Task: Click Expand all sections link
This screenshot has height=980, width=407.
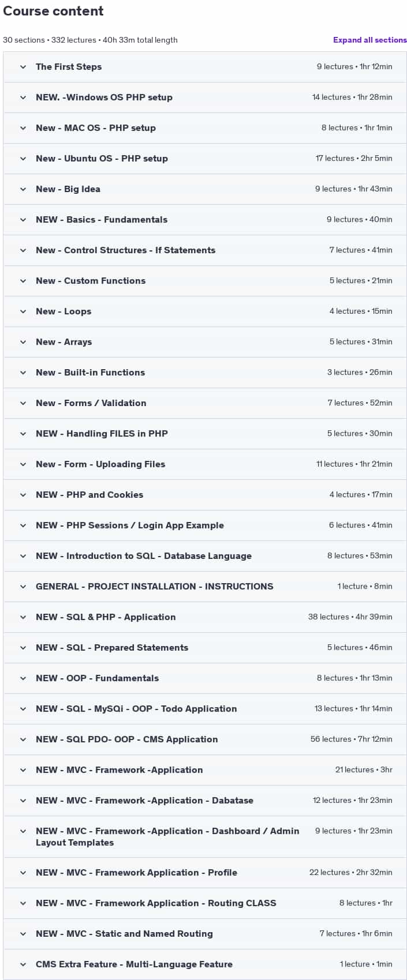Action: pyautogui.click(x=369, y=40)
